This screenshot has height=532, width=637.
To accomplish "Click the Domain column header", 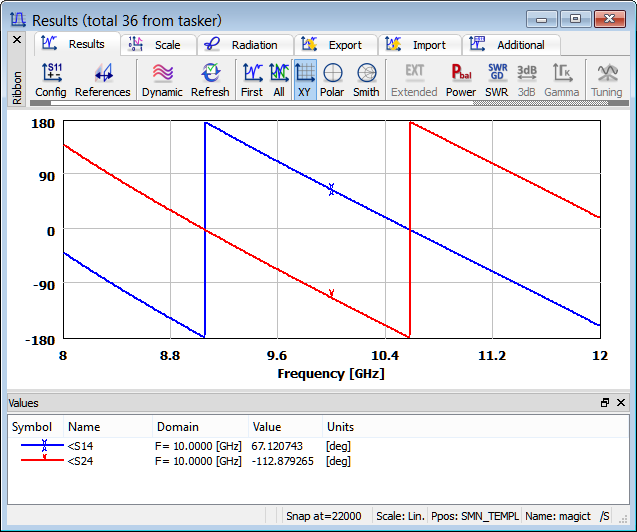I will (178, 427).
